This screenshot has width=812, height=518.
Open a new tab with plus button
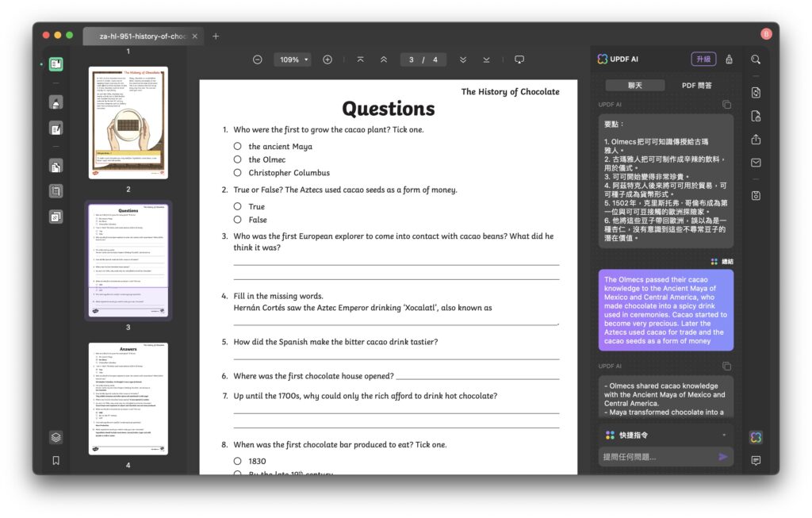pos(216,36)
